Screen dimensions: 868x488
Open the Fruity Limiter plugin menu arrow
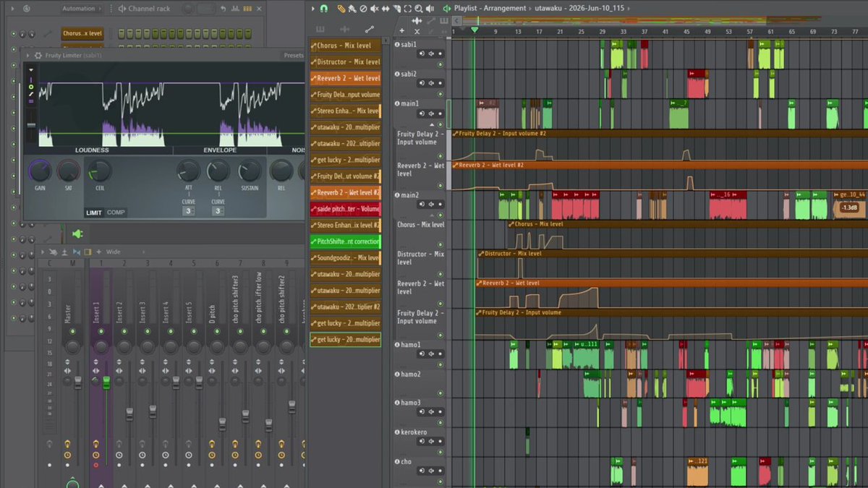pyautogui.click(x=28, y=55)
